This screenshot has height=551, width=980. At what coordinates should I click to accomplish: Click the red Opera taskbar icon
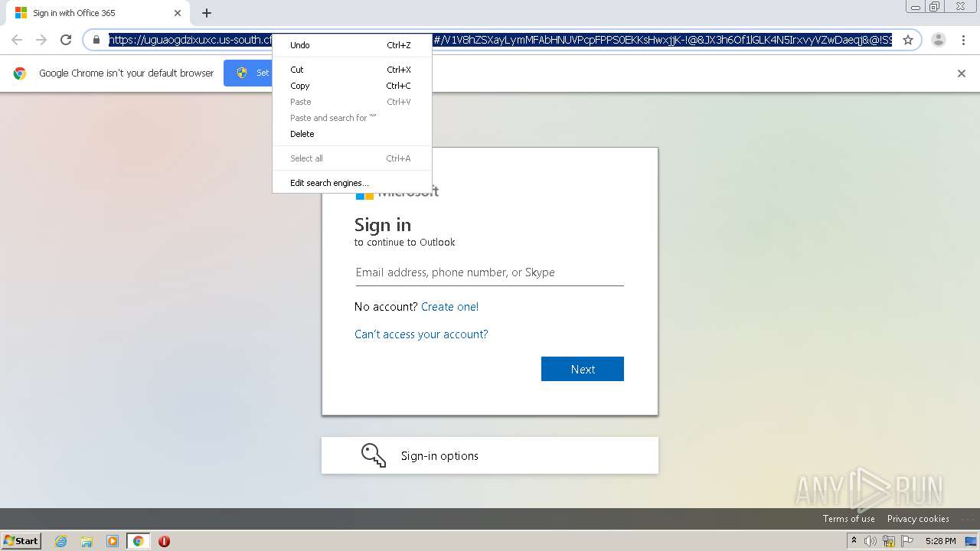pos(164,541)
